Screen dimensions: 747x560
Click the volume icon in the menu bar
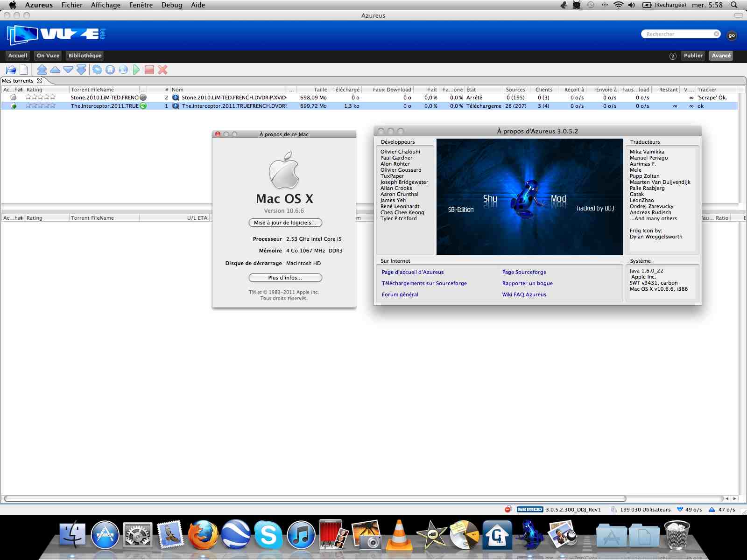[x=632, y=5]
